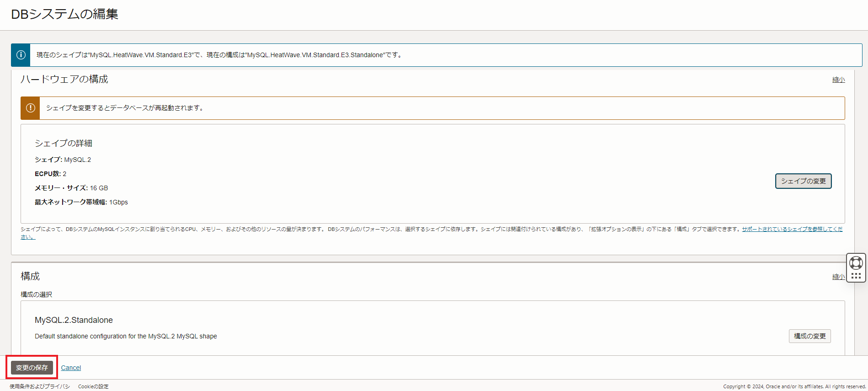Click the Cancel link
Screen dimensions: 868x391
[71, 368]
